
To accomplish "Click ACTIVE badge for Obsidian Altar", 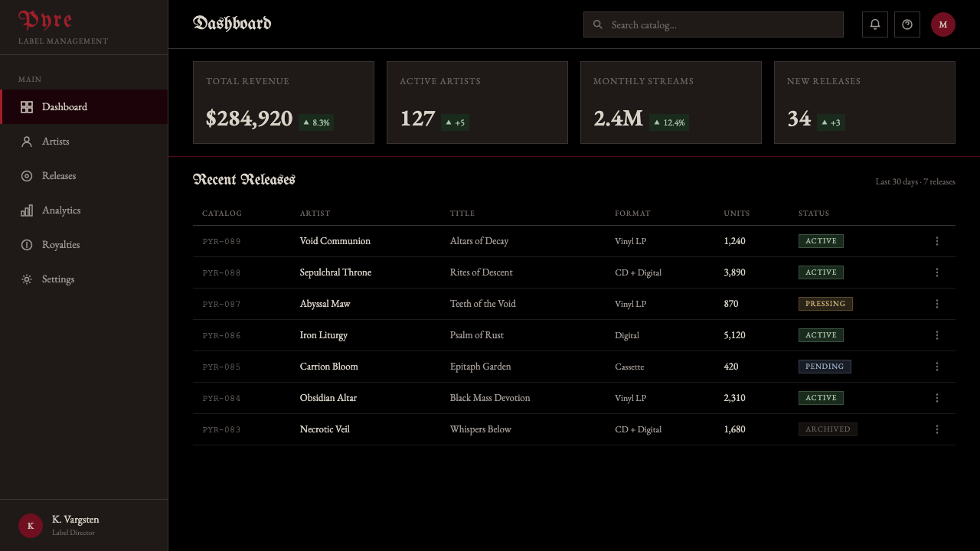I will coord(821,398).
